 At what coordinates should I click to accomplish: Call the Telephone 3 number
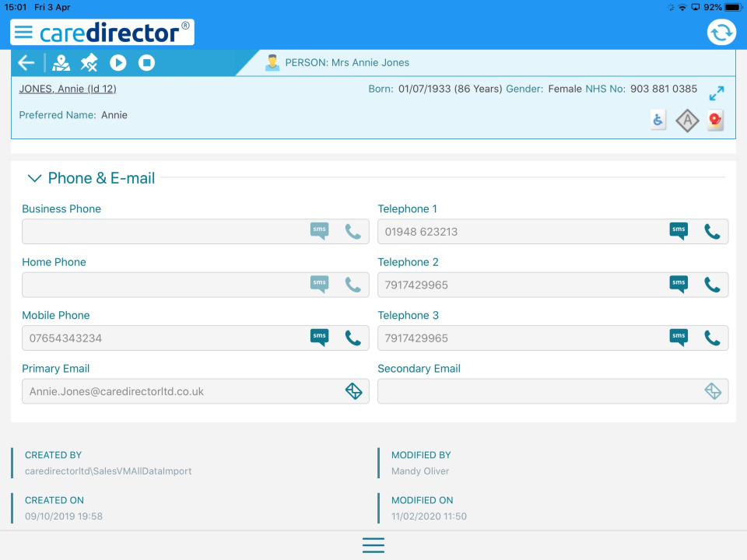click(x=712, y=338)
